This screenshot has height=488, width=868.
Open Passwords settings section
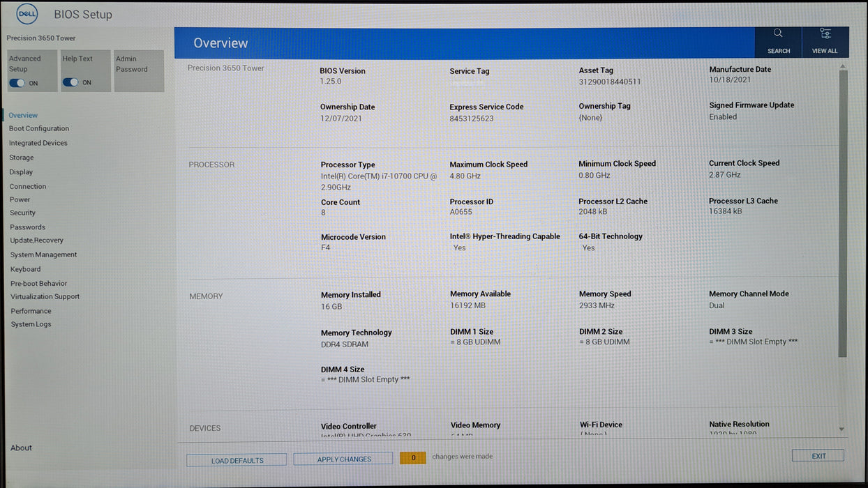pyautogui.click(x=28, y=227)
